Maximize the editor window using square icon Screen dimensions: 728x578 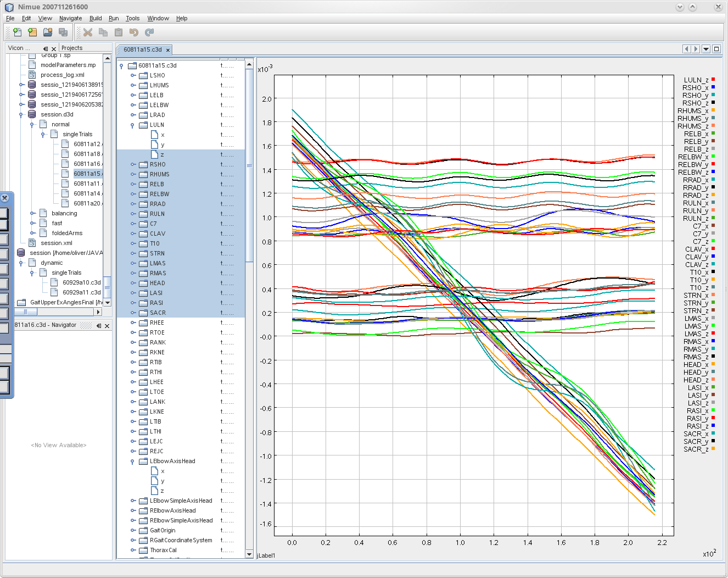716,49
